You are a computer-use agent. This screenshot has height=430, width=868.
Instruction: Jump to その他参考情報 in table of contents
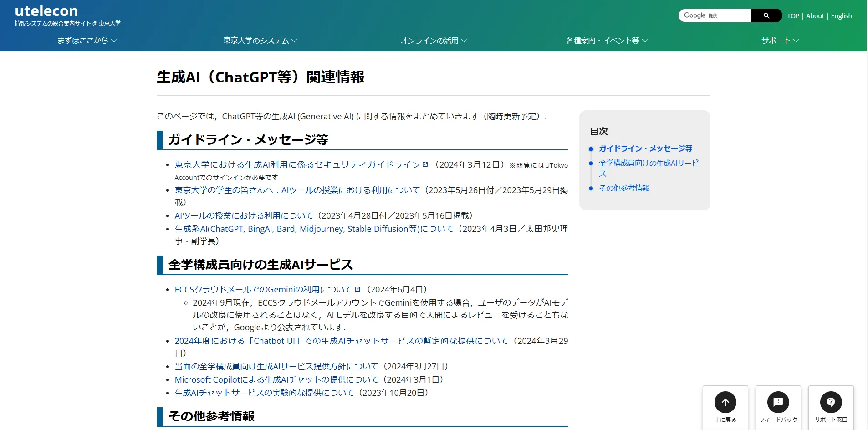tap(624, 188)
